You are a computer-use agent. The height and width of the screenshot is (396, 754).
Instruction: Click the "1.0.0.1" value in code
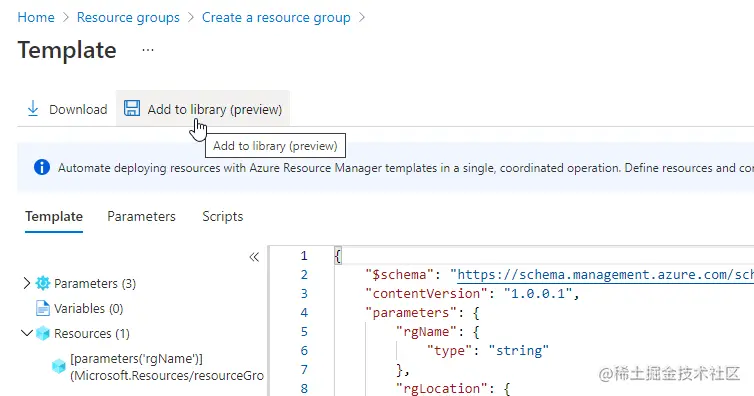pyautogui.click(x=538, y=293)
